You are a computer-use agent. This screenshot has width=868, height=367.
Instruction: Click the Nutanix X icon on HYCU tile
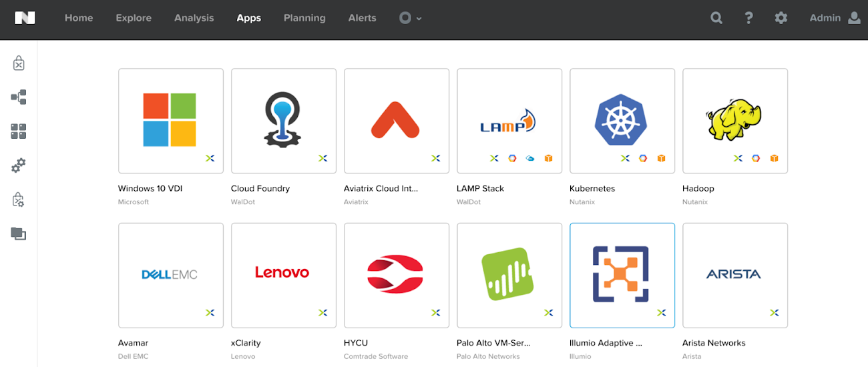coord(436,312)
